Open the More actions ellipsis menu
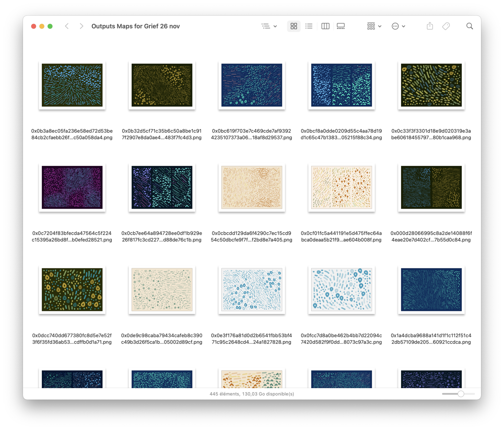504x430 pixels. 398,26
